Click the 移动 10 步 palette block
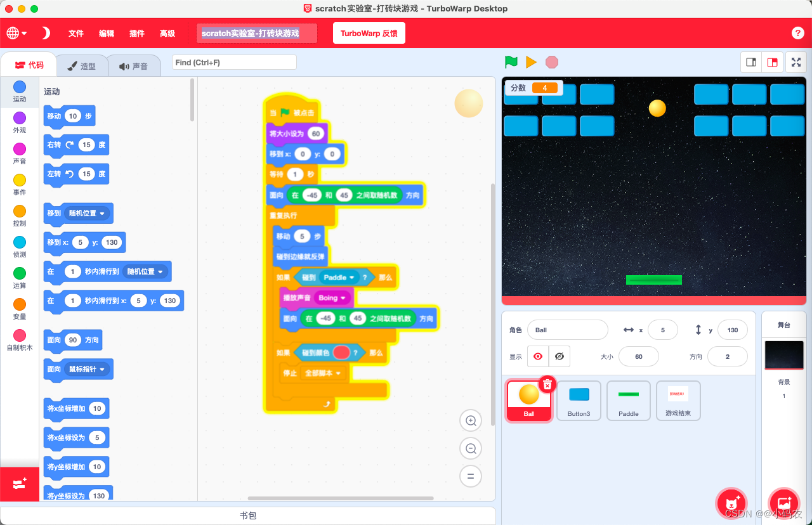This screenshot has width=812, height=525. pos(69,116)
